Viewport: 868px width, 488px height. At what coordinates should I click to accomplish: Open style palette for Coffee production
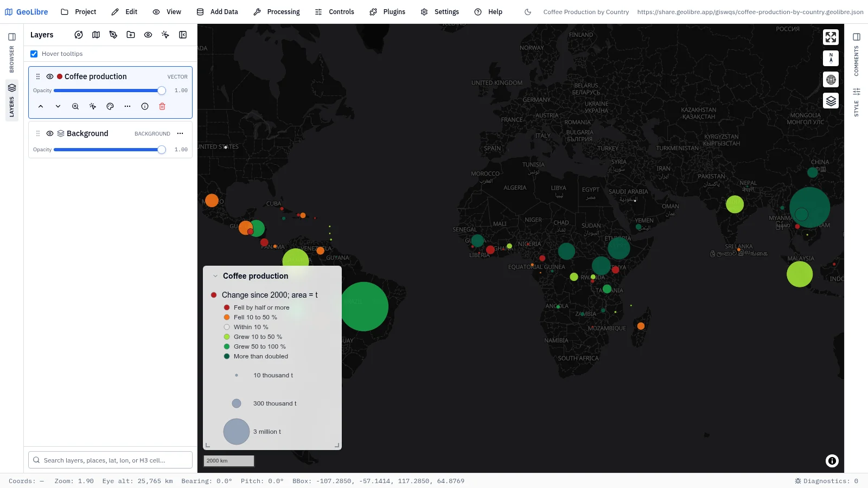(110, 106)
